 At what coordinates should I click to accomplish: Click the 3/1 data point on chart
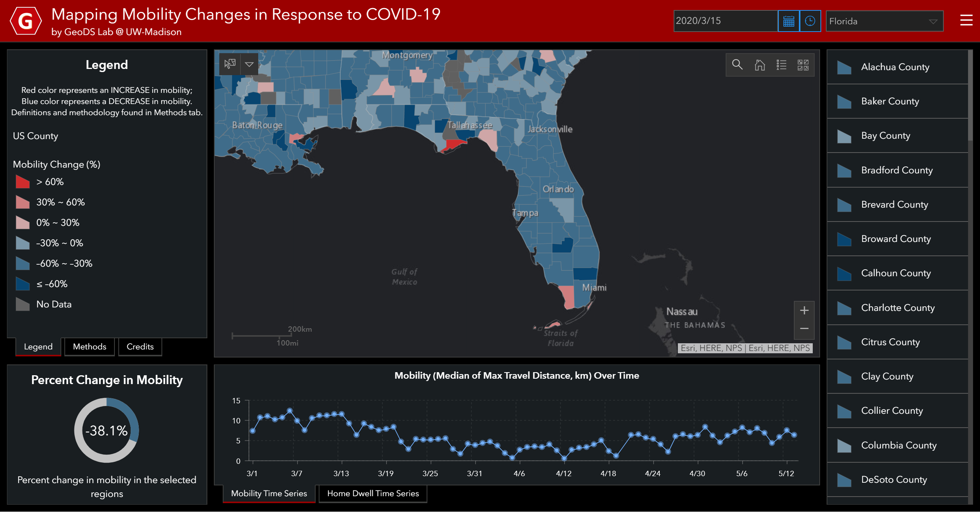click(252, 431)
